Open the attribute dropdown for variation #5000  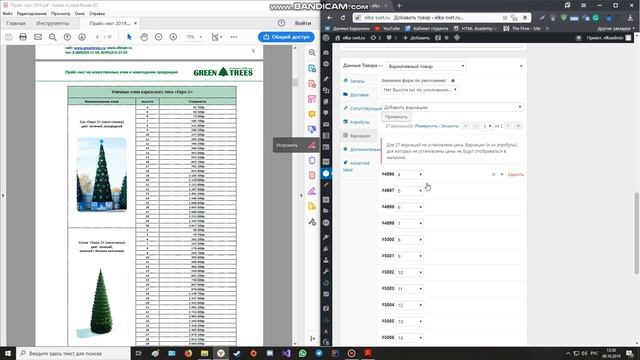[409, 240]
